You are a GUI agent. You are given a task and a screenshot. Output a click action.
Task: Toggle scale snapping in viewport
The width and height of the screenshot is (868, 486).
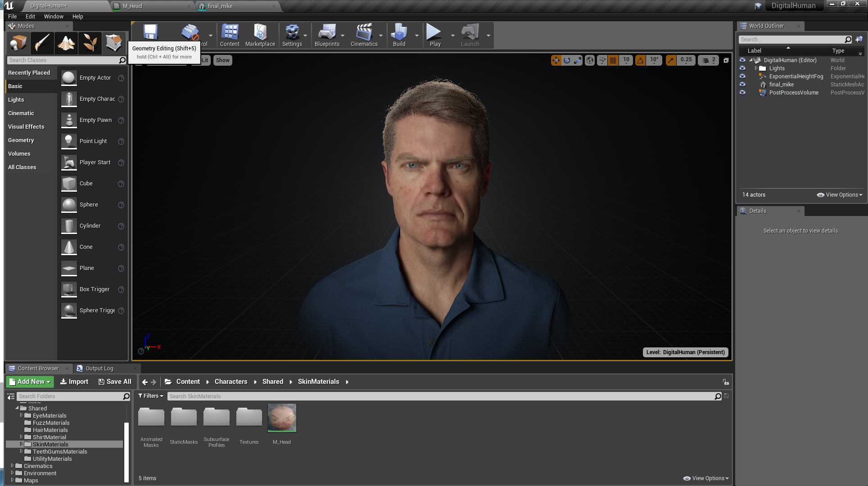point(671,60)
